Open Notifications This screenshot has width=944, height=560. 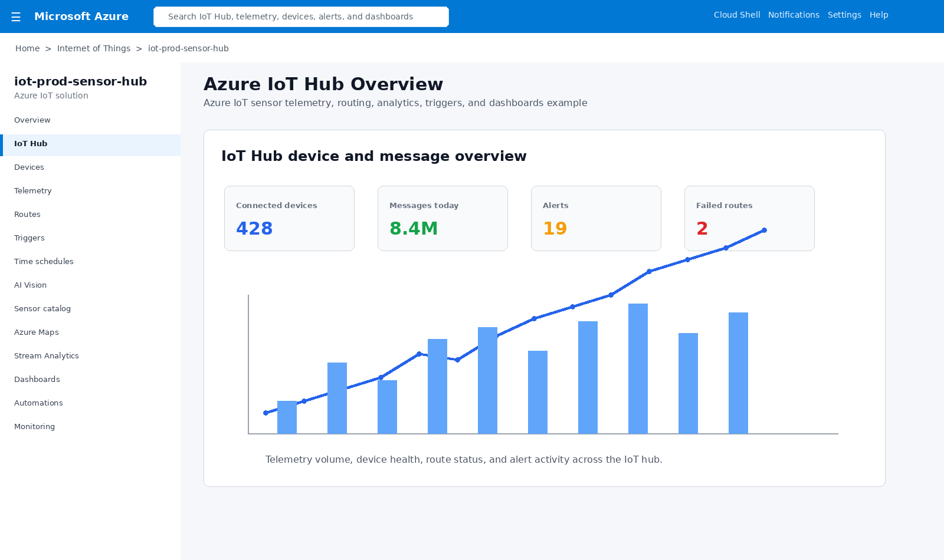pyautogui.click(x=794, y=15)
